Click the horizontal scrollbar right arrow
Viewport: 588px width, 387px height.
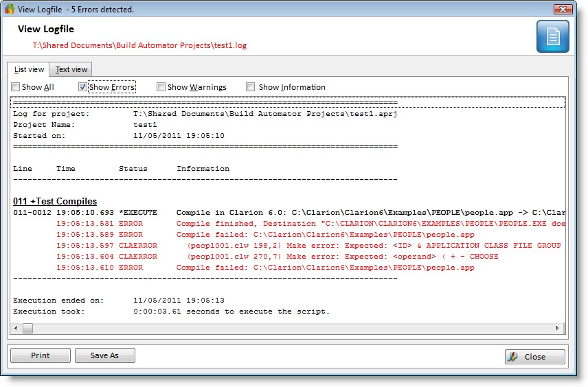(x=558, y=328)
